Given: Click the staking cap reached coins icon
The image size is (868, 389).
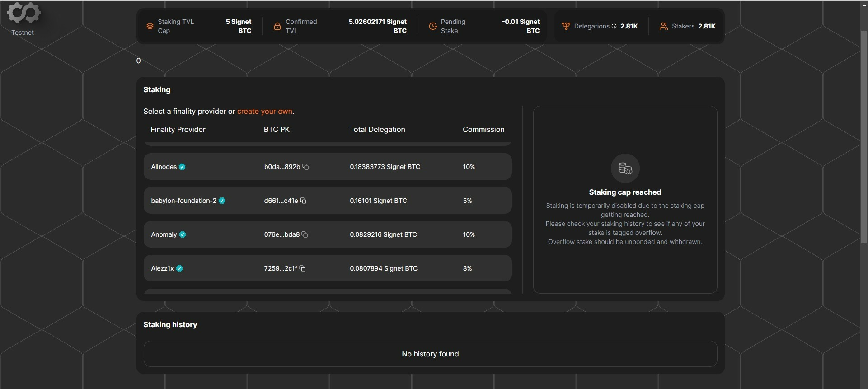Looking at the screenshot, I should [625, 169].
